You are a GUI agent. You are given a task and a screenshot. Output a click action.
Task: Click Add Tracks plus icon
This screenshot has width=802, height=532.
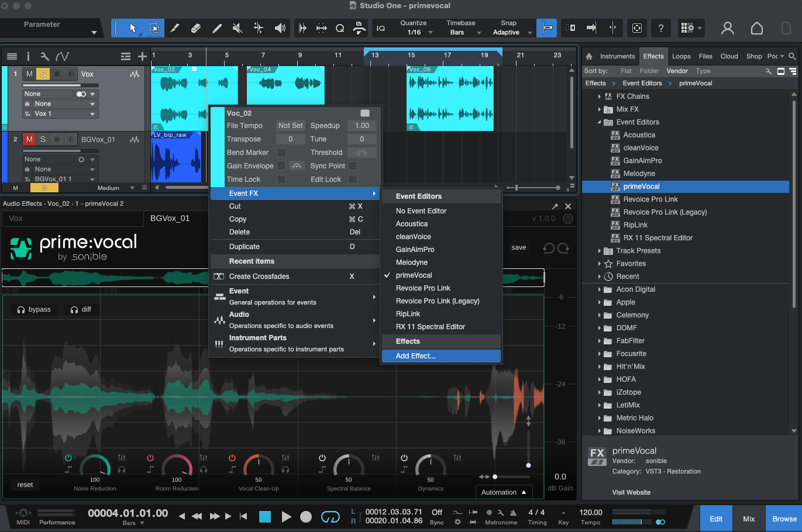tap(142, 56)
